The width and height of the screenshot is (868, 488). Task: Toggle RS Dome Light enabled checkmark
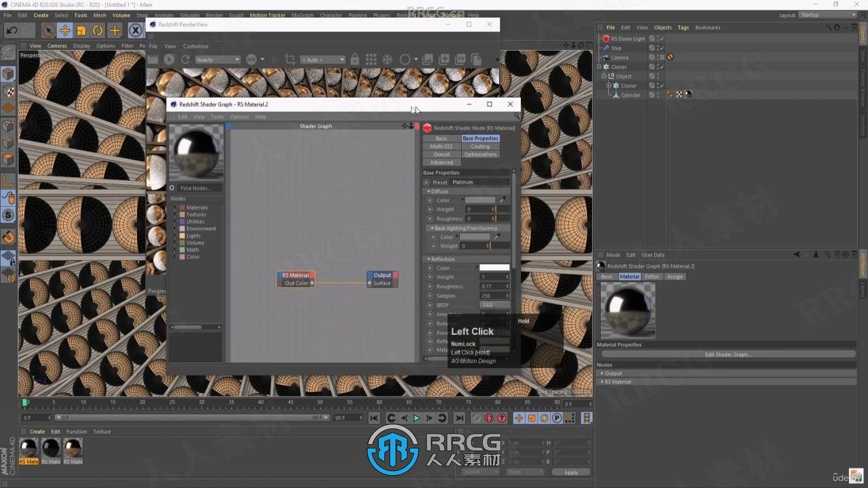pos(661,39)
